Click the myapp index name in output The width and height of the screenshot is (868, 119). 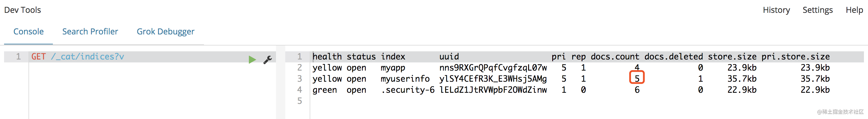(393, 68)
